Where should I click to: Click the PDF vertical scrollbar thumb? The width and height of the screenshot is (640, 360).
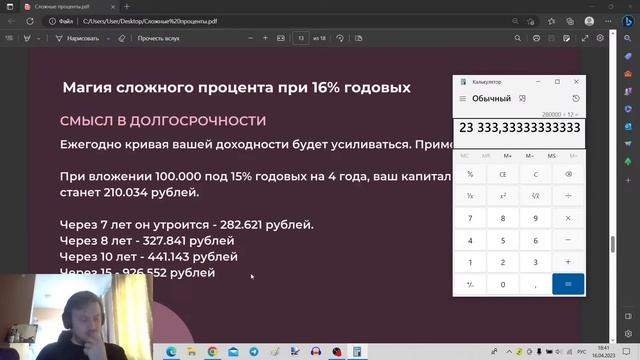coord(613,244)
